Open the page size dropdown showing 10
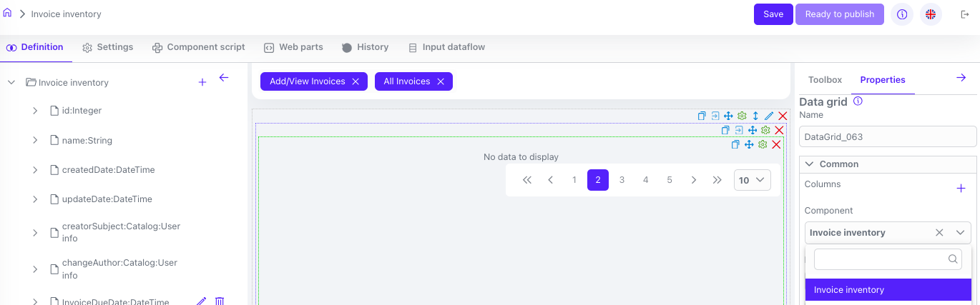Image resolution: width=980 pixels, height=305 pixels. point(752,180)
